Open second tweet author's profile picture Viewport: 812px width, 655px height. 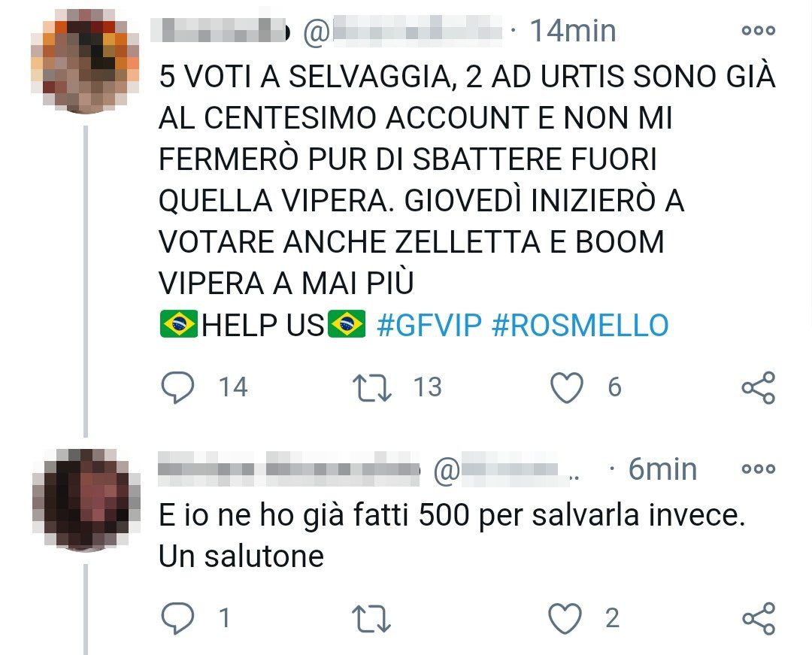(86, 499)
